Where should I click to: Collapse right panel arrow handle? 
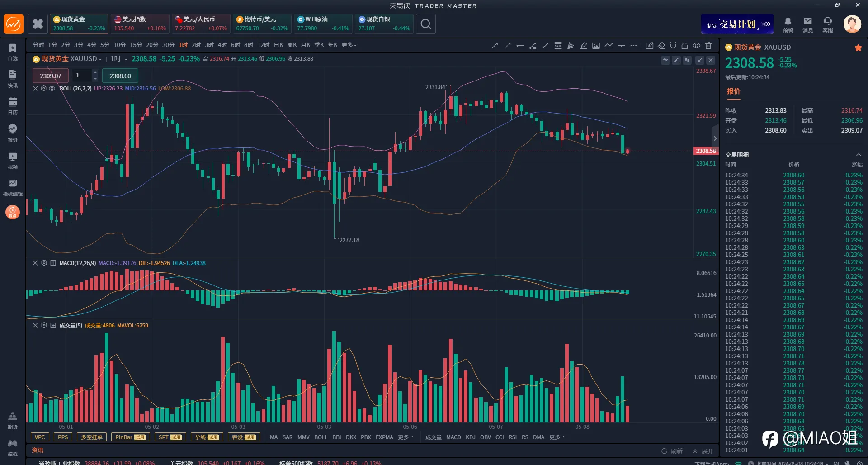(715, 138)
